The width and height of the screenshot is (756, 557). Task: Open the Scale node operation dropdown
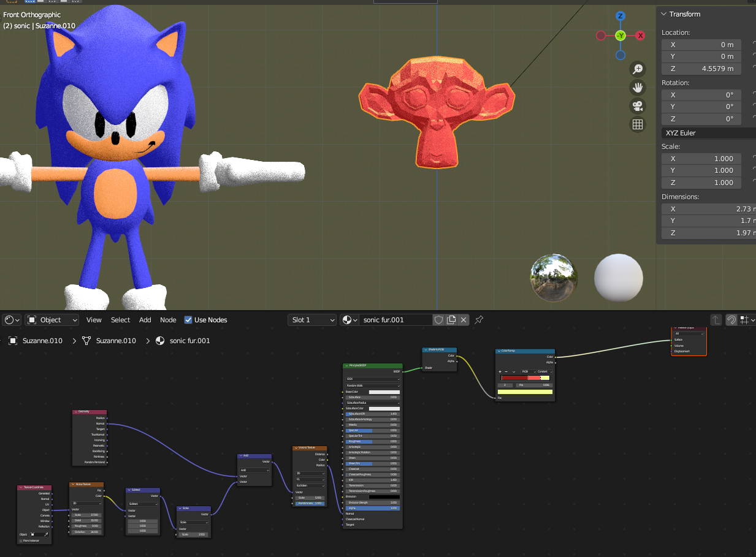click(x=194, y=523)
